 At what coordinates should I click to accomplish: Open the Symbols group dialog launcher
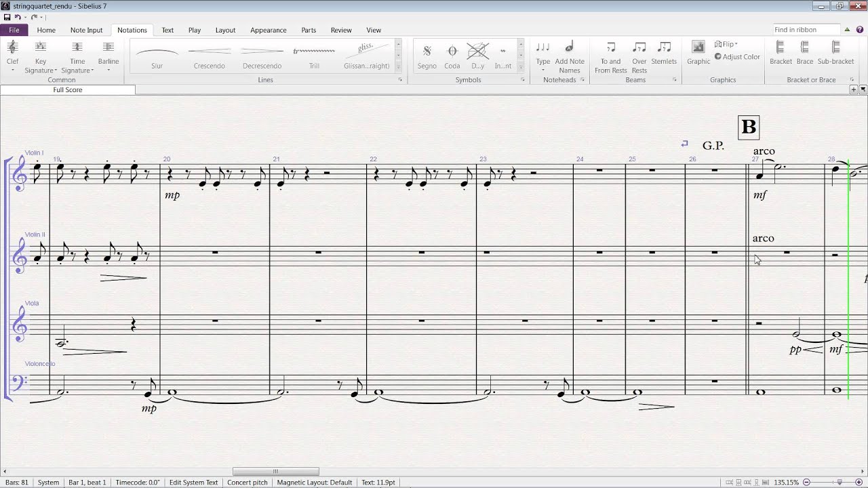523,80
